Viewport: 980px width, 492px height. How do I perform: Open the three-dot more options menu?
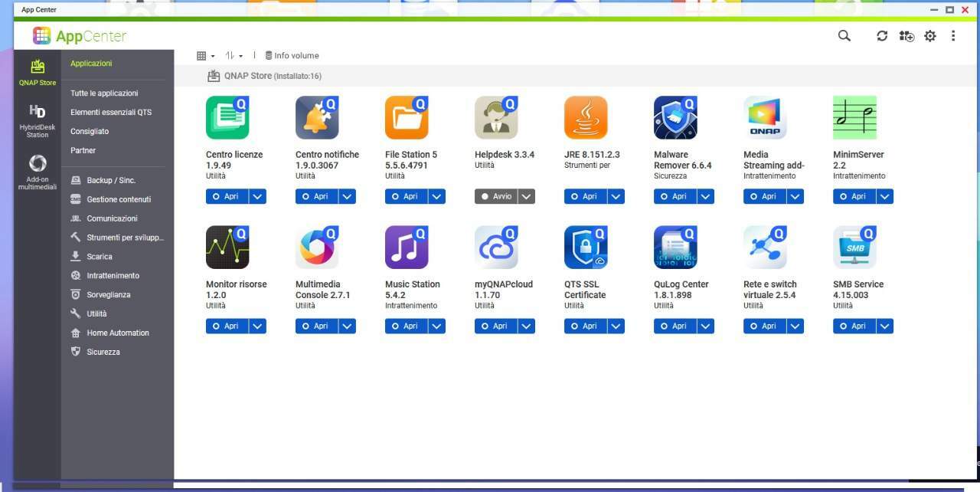953,36
